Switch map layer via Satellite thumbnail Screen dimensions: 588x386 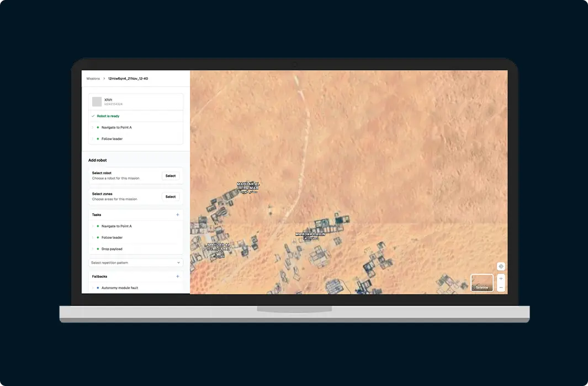click(482, 283)
